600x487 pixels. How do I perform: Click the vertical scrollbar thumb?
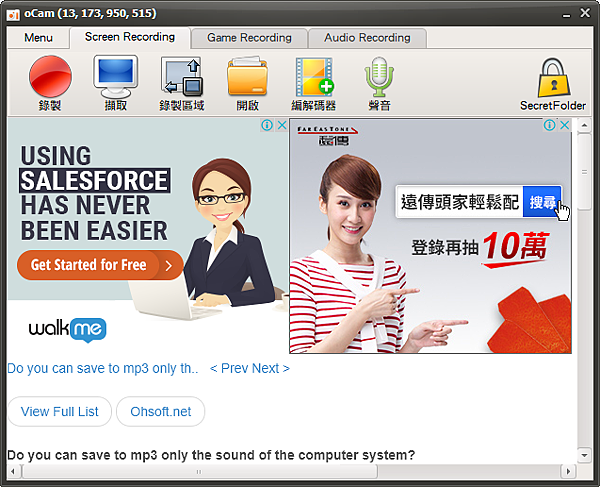tap(584, 171)
